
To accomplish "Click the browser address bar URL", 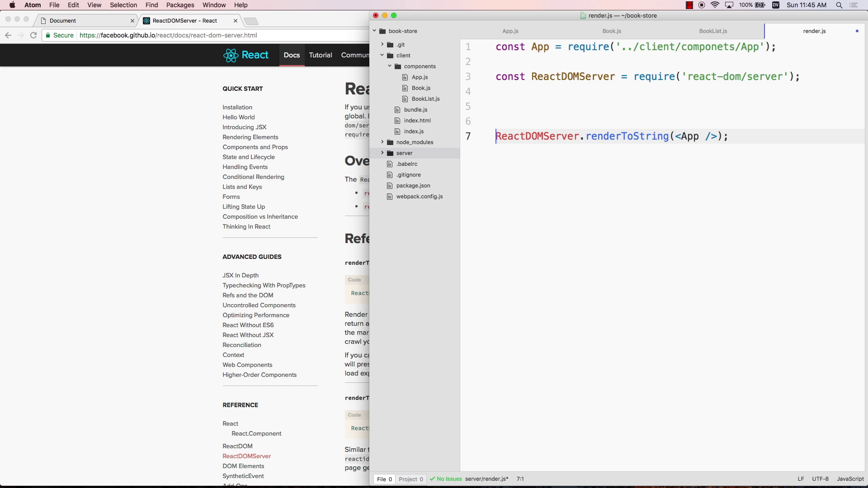I will tap(168, 35).
